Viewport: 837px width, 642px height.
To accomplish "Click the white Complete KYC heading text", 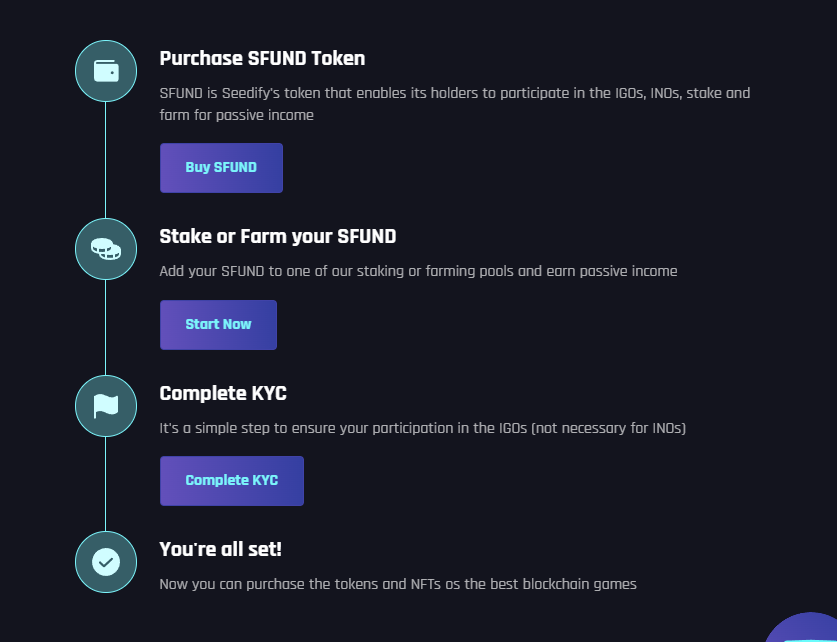I will point(223,393).
